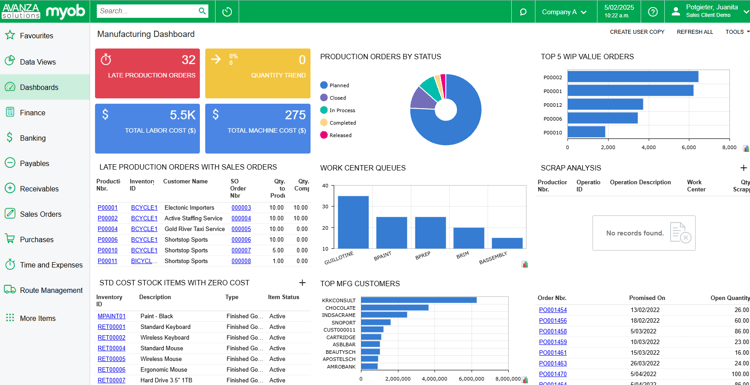Screen dimensions: 750x385
Task: Click the Promised On date 13/02/2022
Action: tap(645, 310)
